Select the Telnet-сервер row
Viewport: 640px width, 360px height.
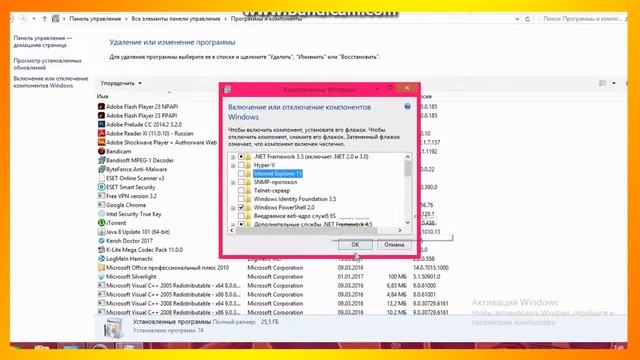[271, 191]
